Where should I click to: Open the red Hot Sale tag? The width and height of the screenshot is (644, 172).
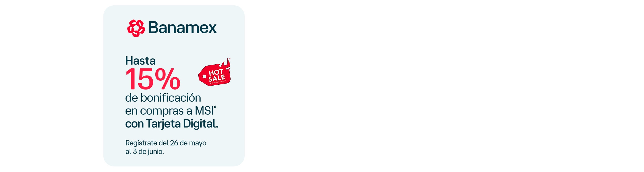pyautogui.click(x=214, y=72)
